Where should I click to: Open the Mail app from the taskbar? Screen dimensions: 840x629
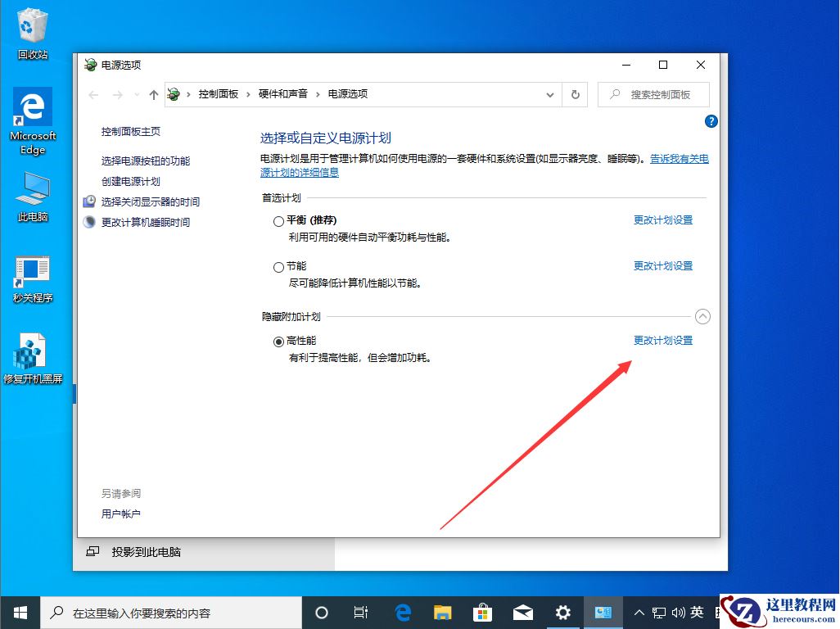[x=522, y=612]
